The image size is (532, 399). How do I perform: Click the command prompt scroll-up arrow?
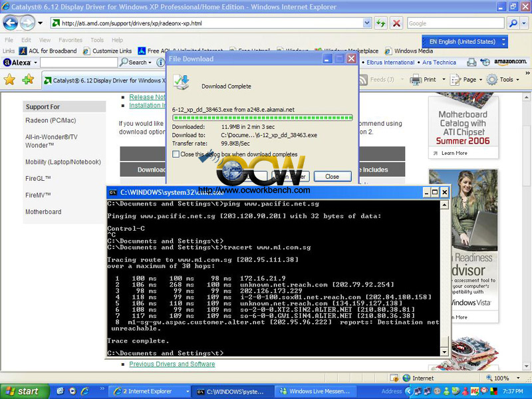444,205
